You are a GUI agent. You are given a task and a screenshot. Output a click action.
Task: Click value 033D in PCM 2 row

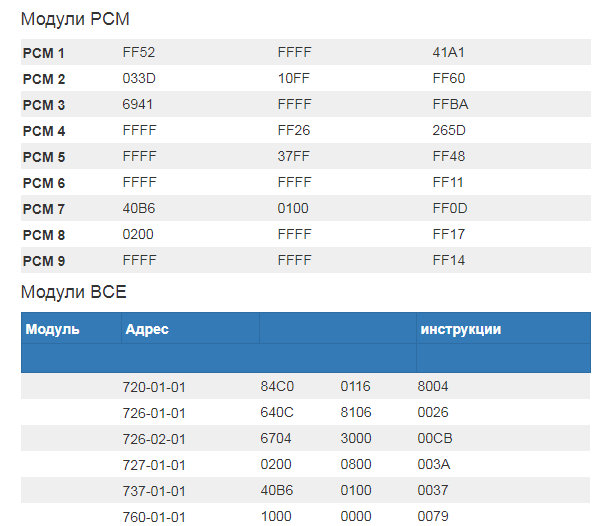[139, 79]
